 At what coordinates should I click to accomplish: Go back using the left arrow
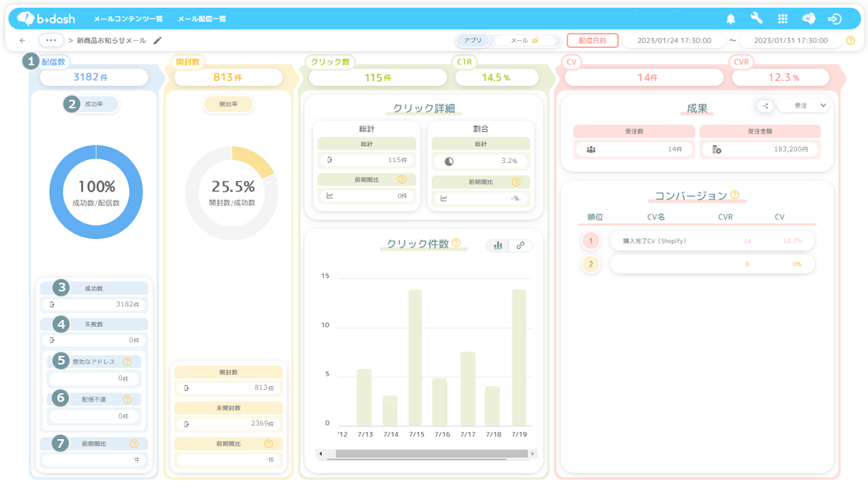pyautogui.click(x=23, y=41)
